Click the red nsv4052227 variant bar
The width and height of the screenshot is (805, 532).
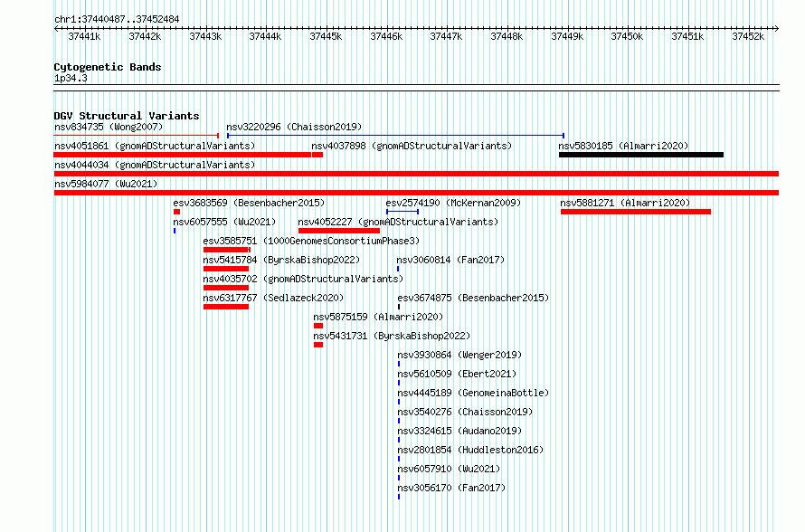tap(339, 231)
